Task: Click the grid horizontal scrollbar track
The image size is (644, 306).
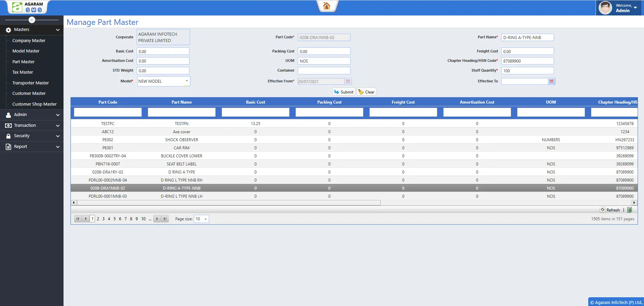Action: [504, 203]
